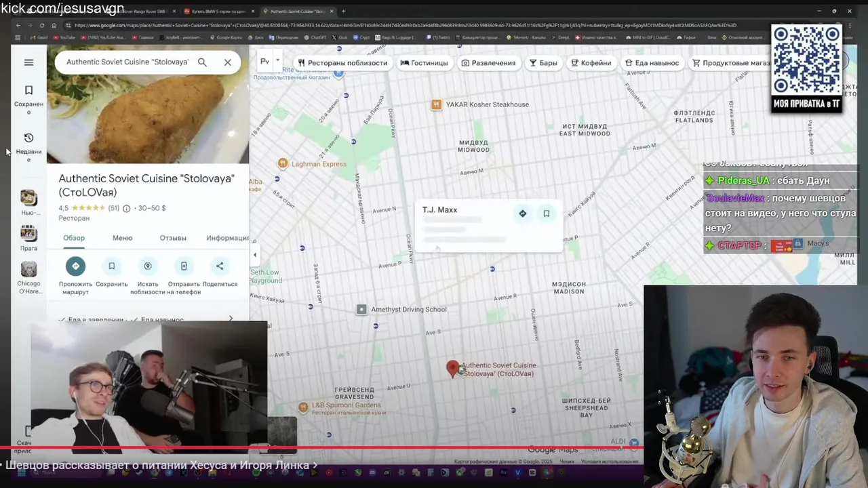Switch to the Information (Информация) tab
Screen dimensions: 868x488
click(228, 238)
